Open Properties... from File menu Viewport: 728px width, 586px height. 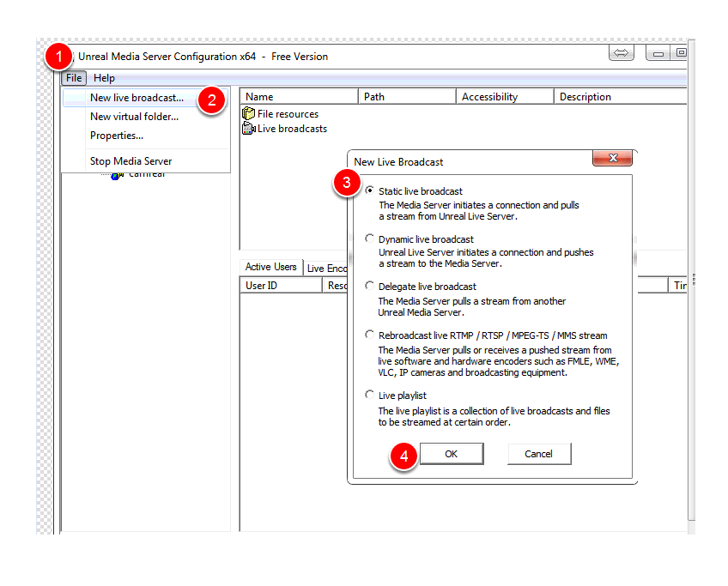click(x=117, y=136)
